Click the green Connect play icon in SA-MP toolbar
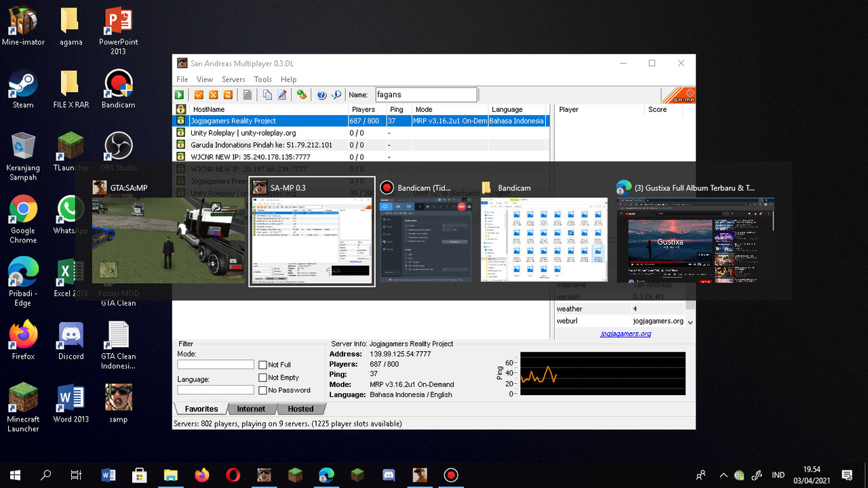 click(x=180, y=96)
